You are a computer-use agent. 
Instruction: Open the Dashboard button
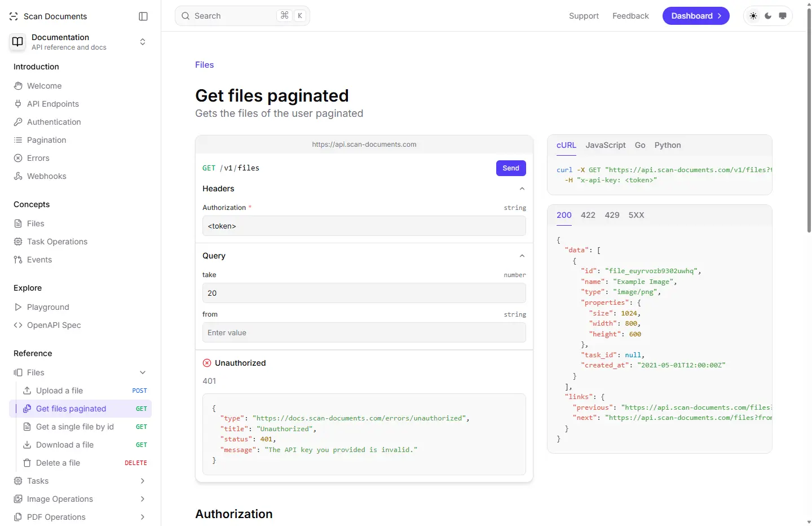[x=696, y=16]
